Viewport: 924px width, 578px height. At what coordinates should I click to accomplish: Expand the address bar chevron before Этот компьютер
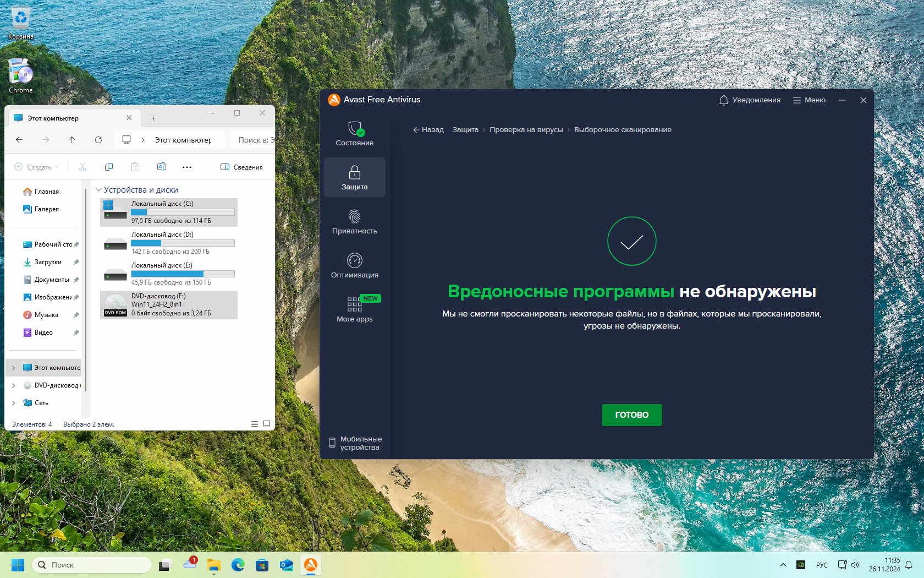pos(143,140)
